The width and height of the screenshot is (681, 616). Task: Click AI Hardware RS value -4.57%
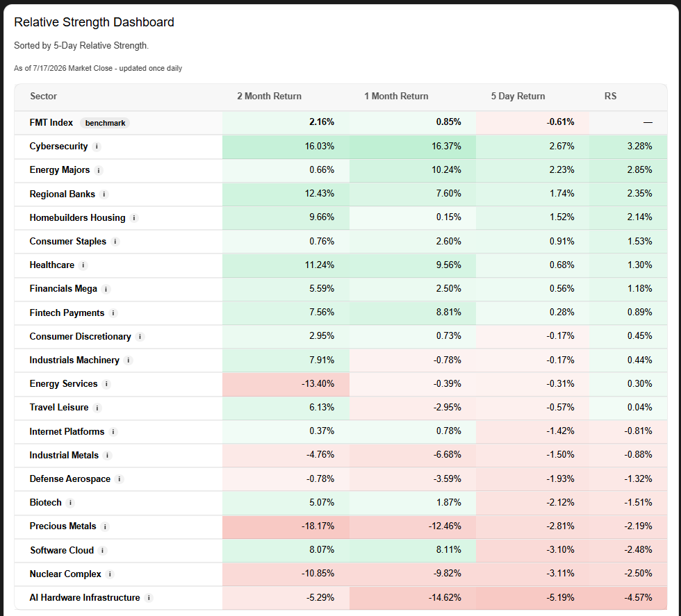tap(638, 598)
